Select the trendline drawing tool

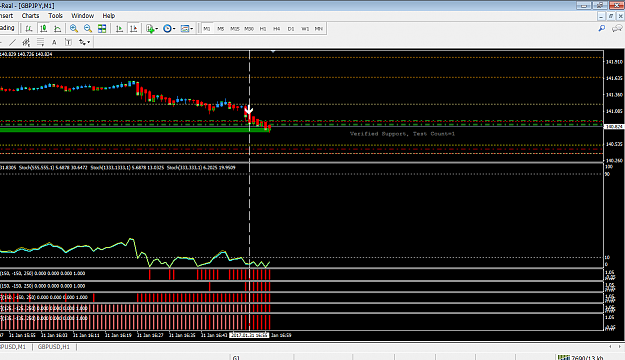pyautogui.click(x=13, y=42)
